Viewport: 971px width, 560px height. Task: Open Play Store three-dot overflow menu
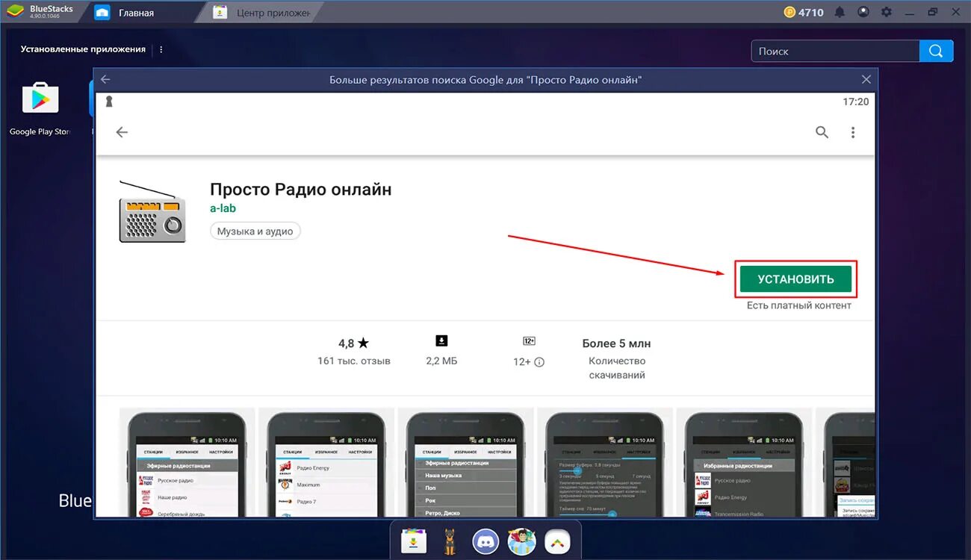[x=853, y=132]
